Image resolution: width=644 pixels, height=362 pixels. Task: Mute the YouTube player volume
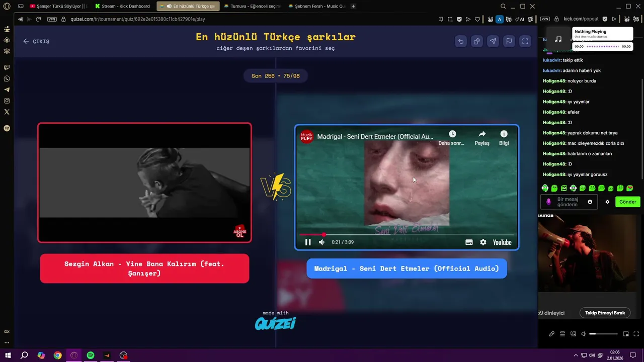point(322,242)
